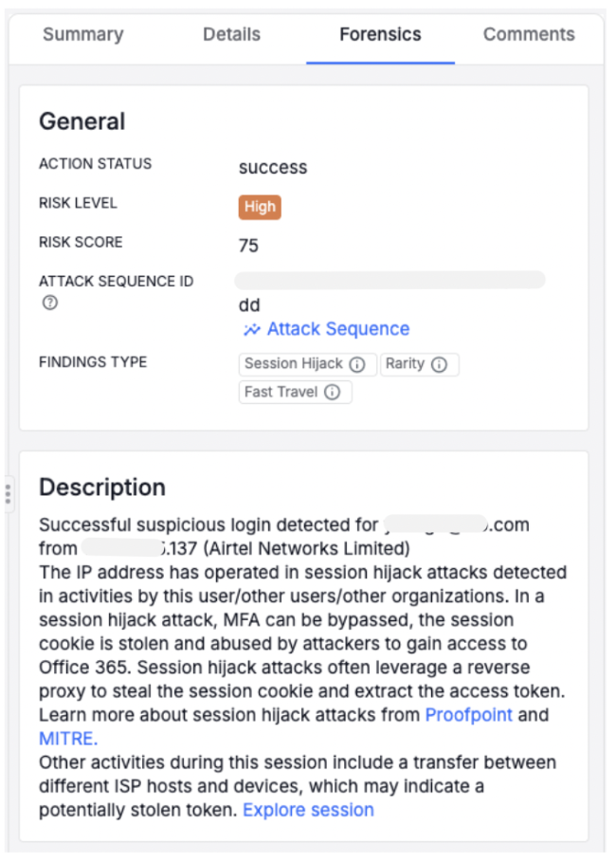The height and width of the screenshot is (863, 616).
Task: Open the Attack Sequence link
Action: point(337,328)
